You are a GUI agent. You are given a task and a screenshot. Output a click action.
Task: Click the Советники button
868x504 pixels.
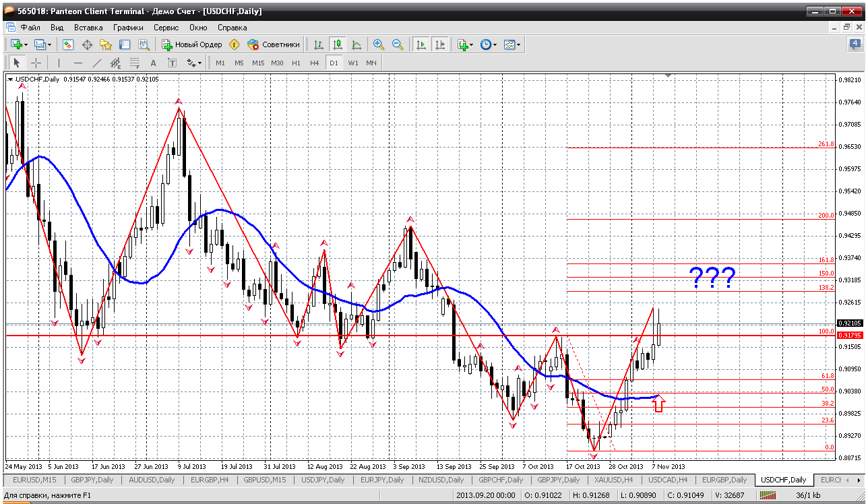tap(274, 44)
